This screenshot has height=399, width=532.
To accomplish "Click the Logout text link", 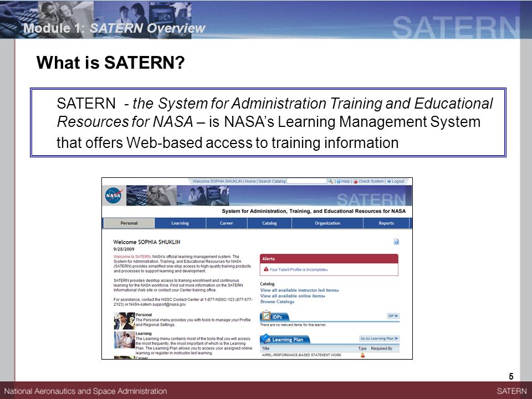I will (x=398, y=182).
